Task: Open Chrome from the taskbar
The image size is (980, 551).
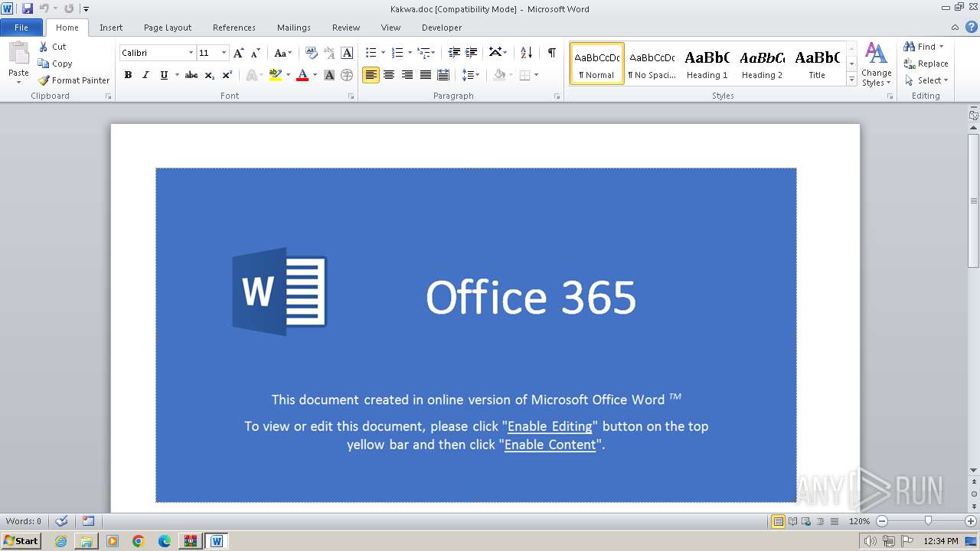Action: [139, 541]
